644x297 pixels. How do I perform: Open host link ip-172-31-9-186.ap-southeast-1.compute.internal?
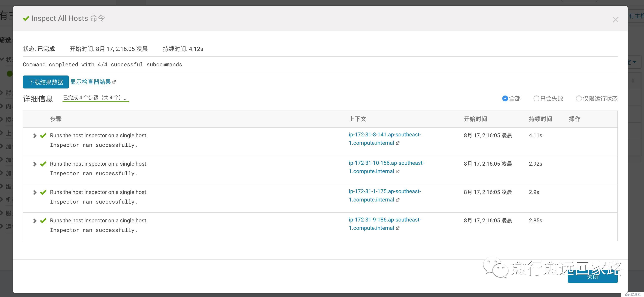[385, 224]
